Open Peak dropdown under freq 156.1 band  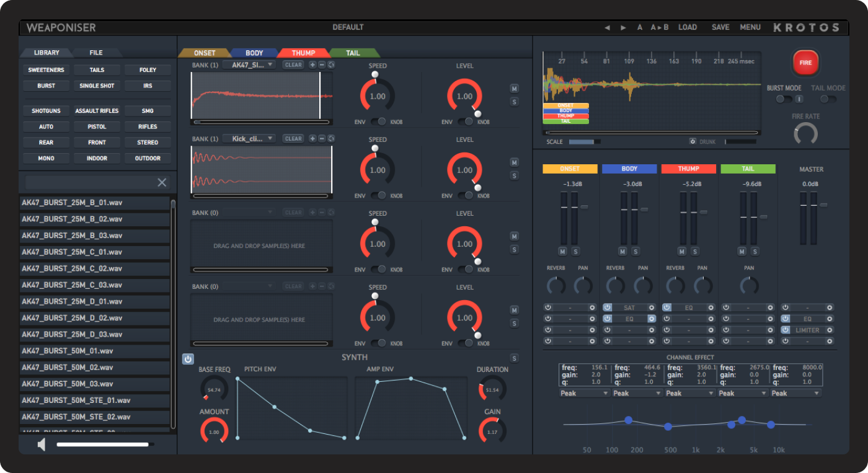click(584, 393)
